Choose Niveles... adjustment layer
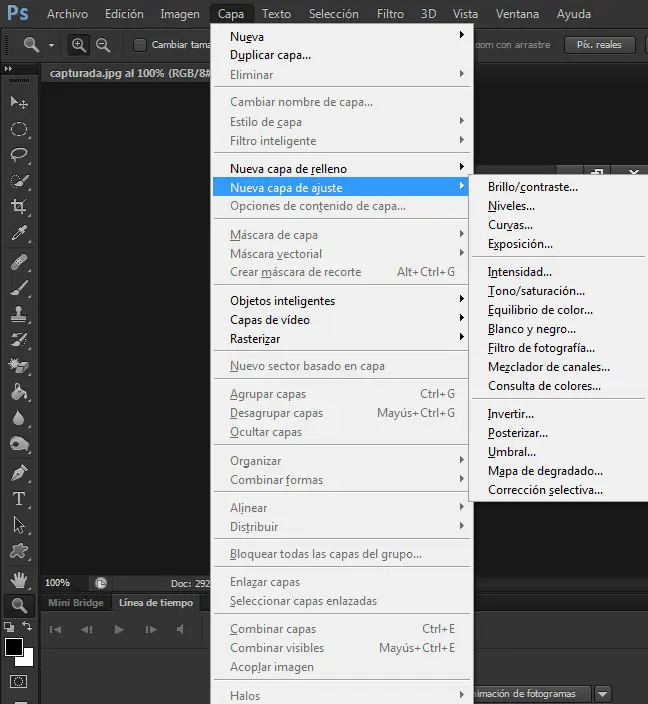Screen dimensions: 648x704 511,206
